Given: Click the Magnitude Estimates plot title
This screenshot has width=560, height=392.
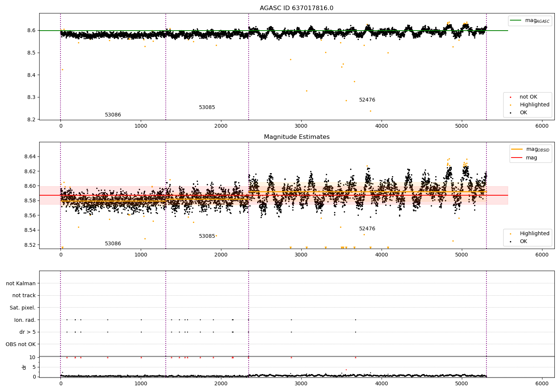Looking at the screenshot, I should [296, 137].
